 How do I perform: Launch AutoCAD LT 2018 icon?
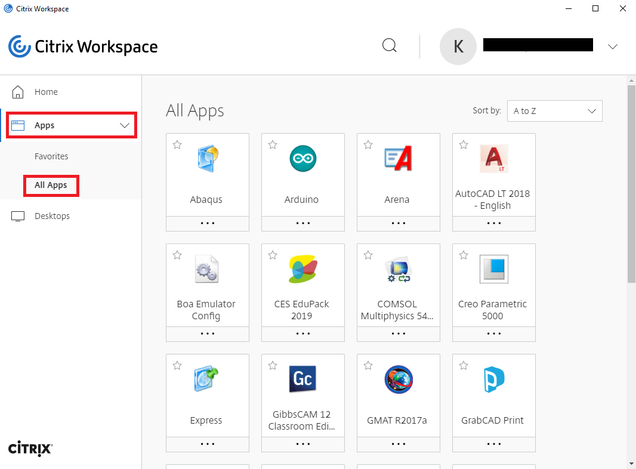pyautogui.click(x=493, y=160)
